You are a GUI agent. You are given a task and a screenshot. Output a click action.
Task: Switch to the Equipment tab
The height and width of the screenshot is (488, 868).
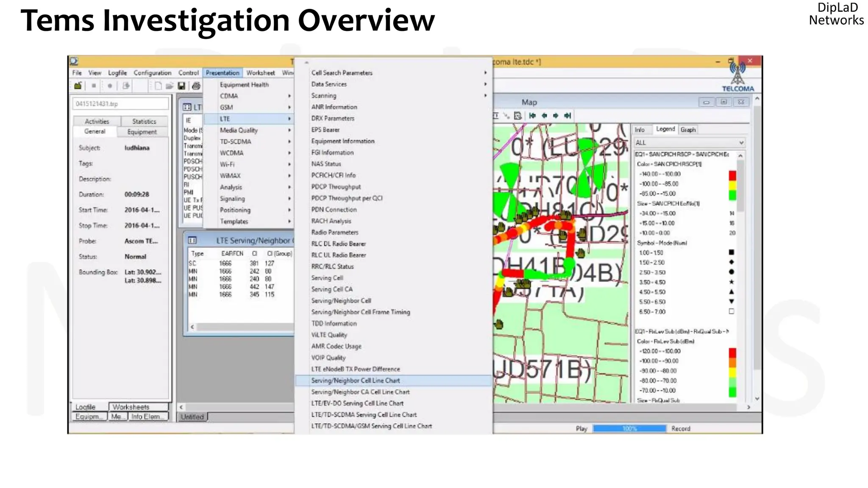point(142,132)
